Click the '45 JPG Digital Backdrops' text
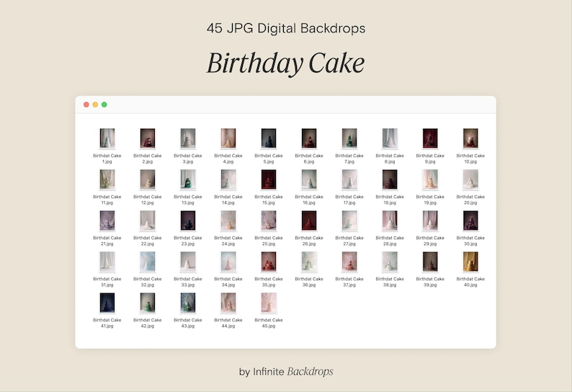The height and width of the screenshot is (392, 572). tap(286, 28)
